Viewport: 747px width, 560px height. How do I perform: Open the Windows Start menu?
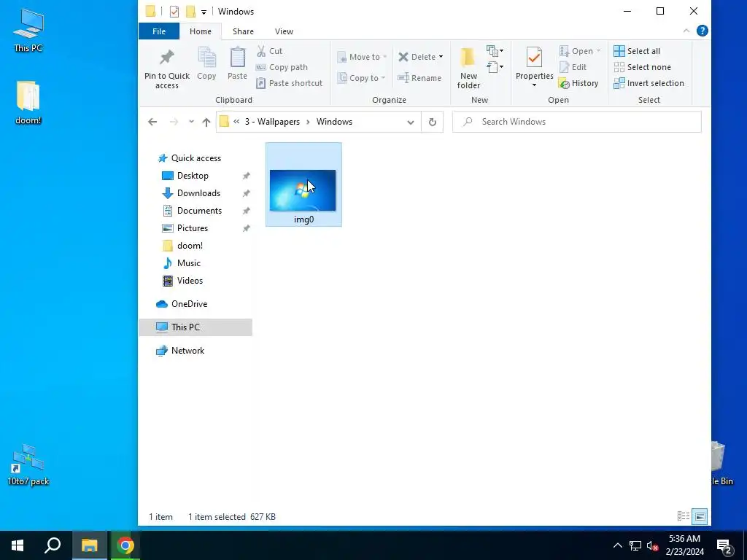18,545
